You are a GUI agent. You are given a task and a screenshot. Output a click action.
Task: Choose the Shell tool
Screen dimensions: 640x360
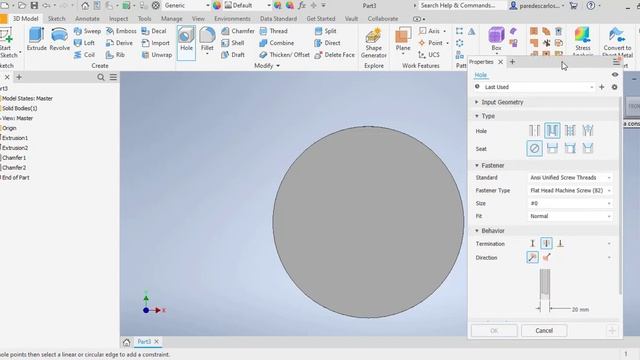(233, 43)
